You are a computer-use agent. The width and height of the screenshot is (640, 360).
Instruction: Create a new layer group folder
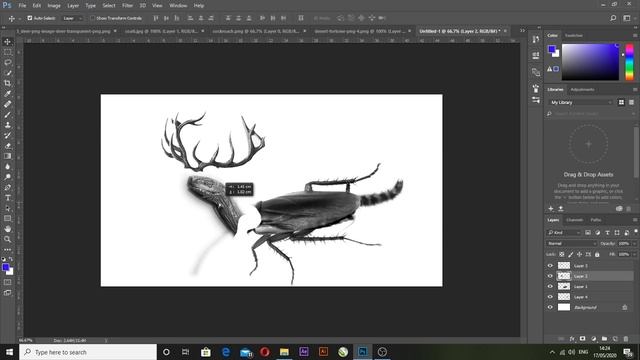point(604,339)
